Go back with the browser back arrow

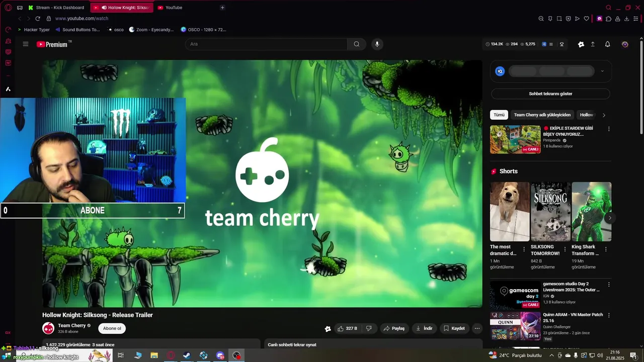pos(20,19)
